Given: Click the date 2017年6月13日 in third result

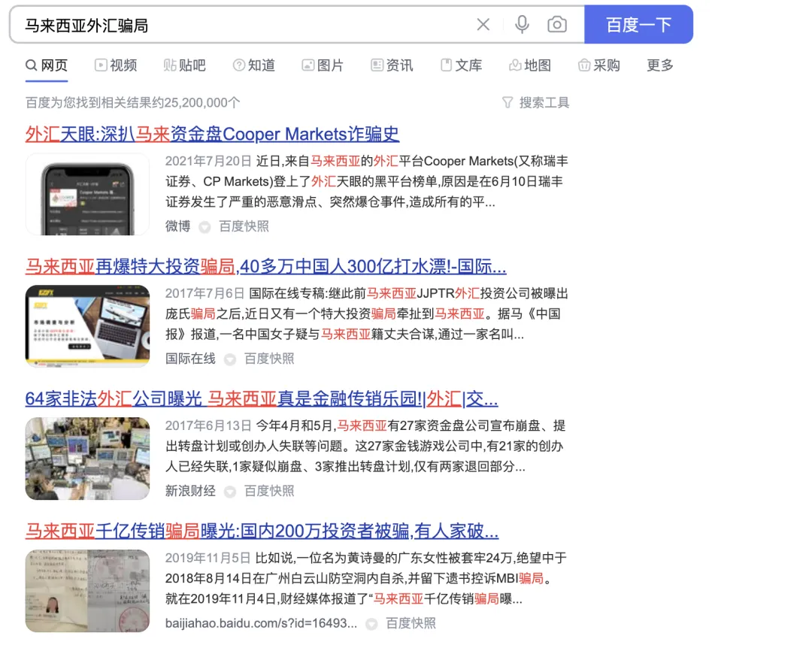Looking at the screenshot, I should [x=208, y=425].
